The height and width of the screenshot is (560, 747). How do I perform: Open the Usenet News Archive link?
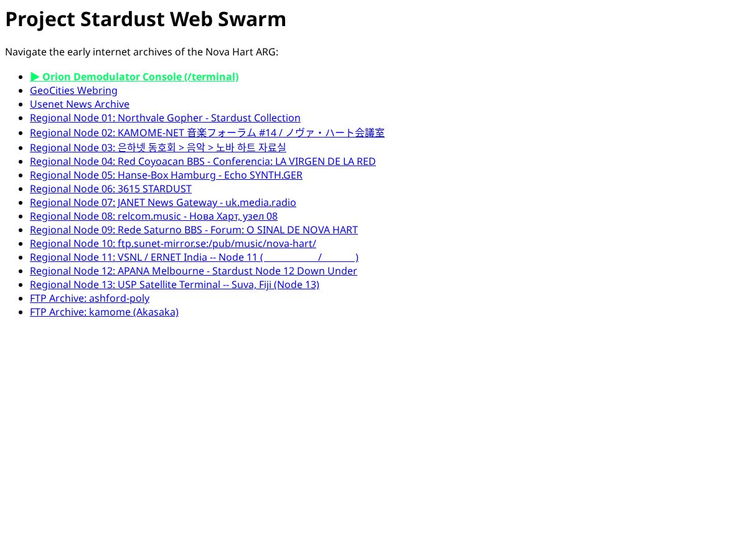(80, 104)
